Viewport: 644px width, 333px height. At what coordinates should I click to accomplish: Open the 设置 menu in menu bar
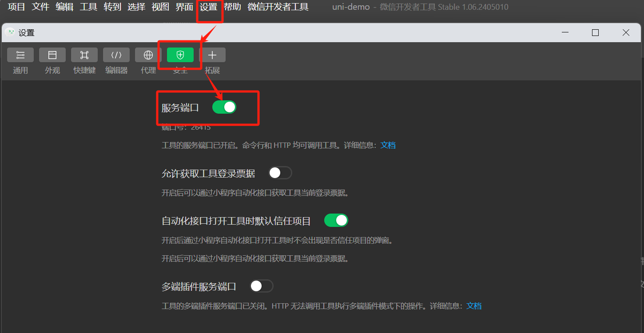coord(209,7)
